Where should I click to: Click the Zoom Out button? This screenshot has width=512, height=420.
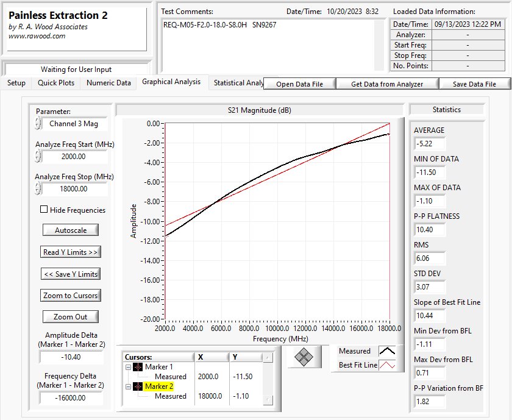(71, 317)
